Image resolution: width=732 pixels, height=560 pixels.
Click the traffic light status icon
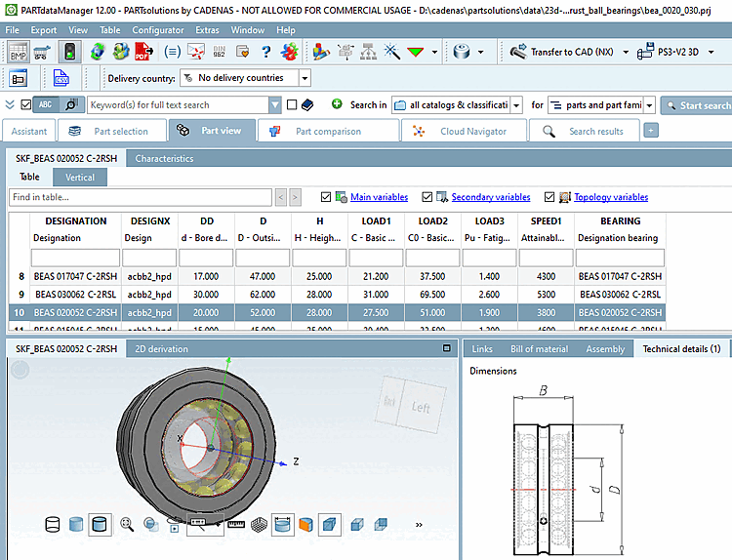70,52
